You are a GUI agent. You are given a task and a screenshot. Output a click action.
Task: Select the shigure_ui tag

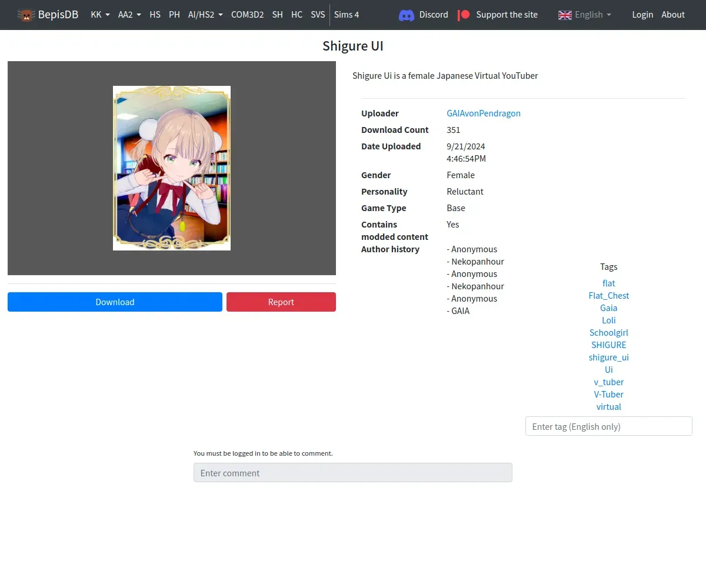(x=609, y=358)
